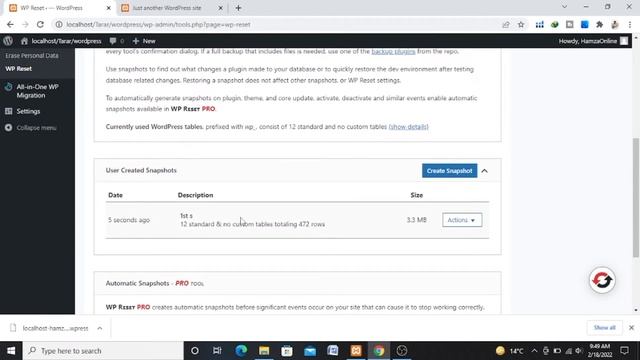Click the weather 14°C widget
640x360 pixels.
point(510,351)
